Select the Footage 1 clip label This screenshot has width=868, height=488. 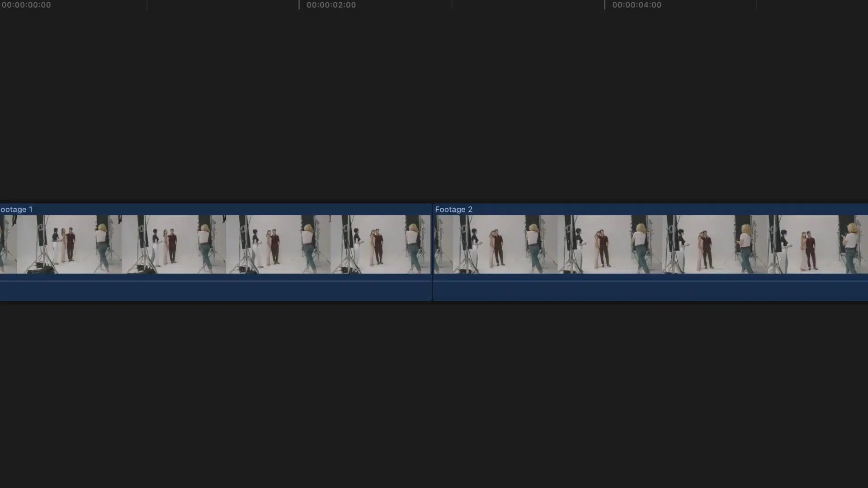pos(16,209)
